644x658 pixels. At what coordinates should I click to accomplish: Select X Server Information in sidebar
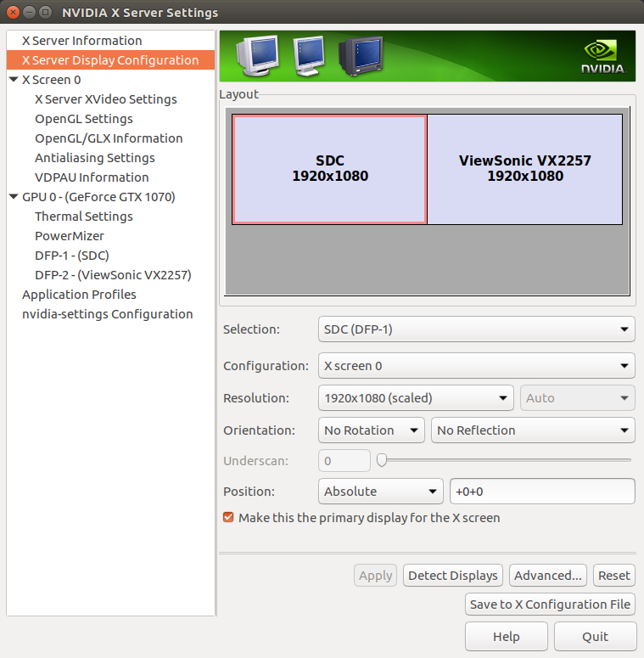[110, 41]
